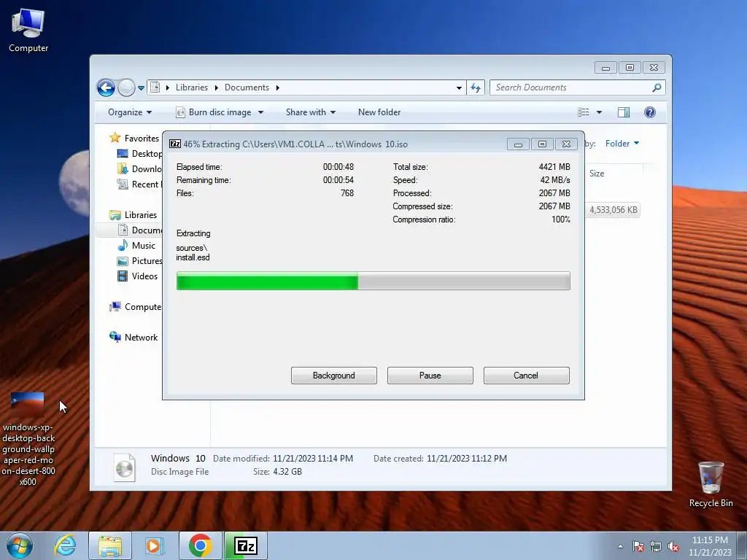This screenshot has width=747, height=560.
Task: Select the windows-xp-desktop-background wallpaper file icon
Action: (x=28, y=438)
